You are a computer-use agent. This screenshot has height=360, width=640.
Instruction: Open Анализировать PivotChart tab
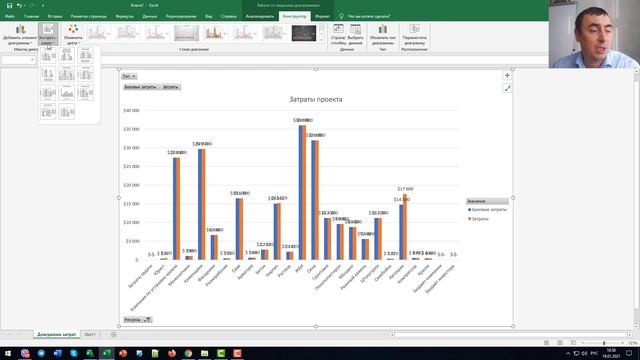click(x=260, y=16)
